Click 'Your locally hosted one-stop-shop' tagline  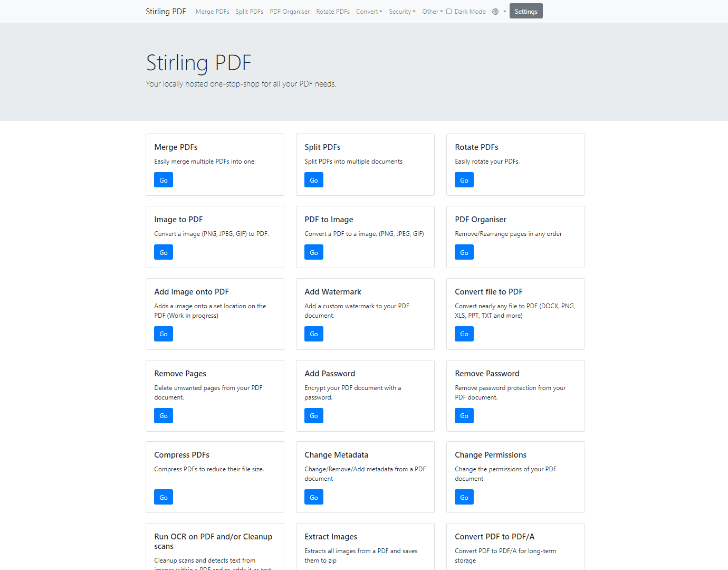[x=241, y=84]
